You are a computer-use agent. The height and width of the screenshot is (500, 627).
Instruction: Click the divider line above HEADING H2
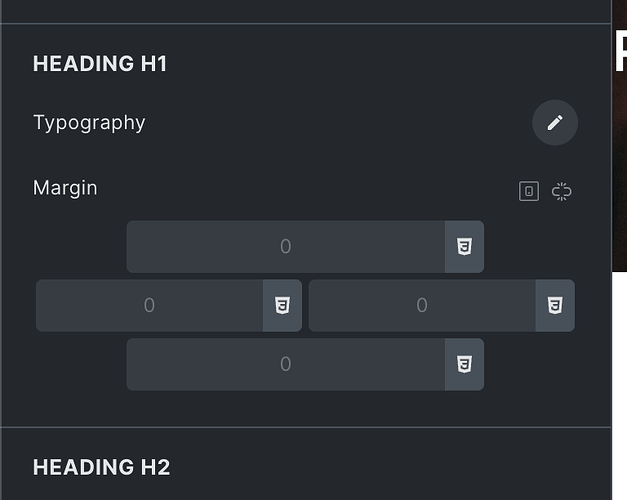[x=306, y=427]
